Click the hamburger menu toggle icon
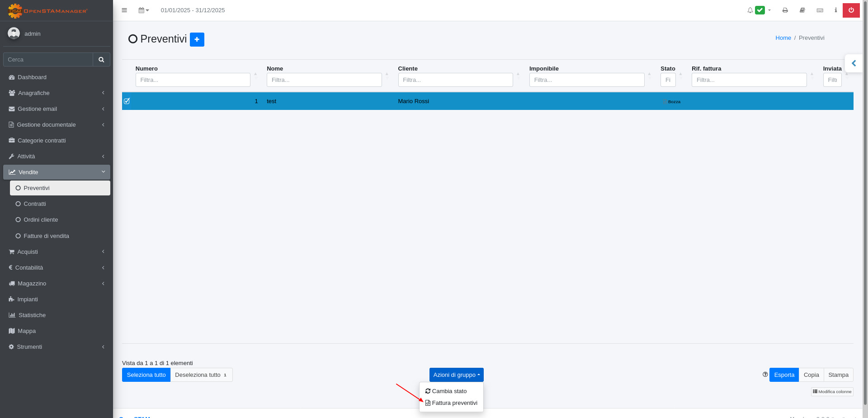This screenshot has width=868, height=418. click(x=124, y=10)
